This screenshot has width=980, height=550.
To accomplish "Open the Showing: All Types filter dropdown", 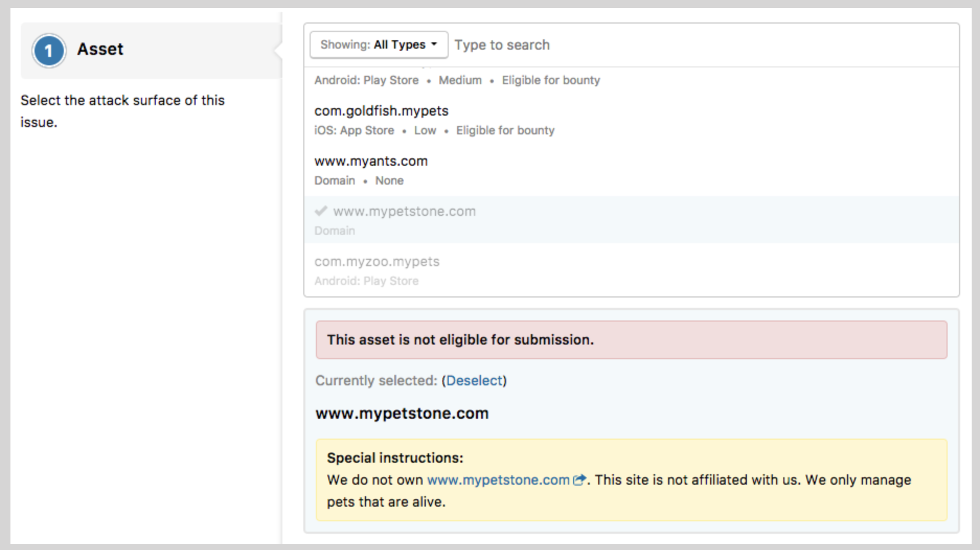I will click(x=379, y=45).
